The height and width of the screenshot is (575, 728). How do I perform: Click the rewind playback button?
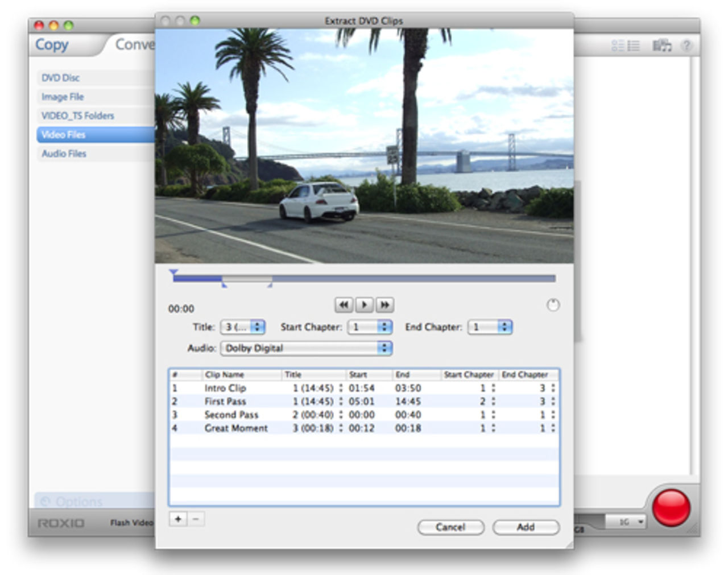pos(344,305)
